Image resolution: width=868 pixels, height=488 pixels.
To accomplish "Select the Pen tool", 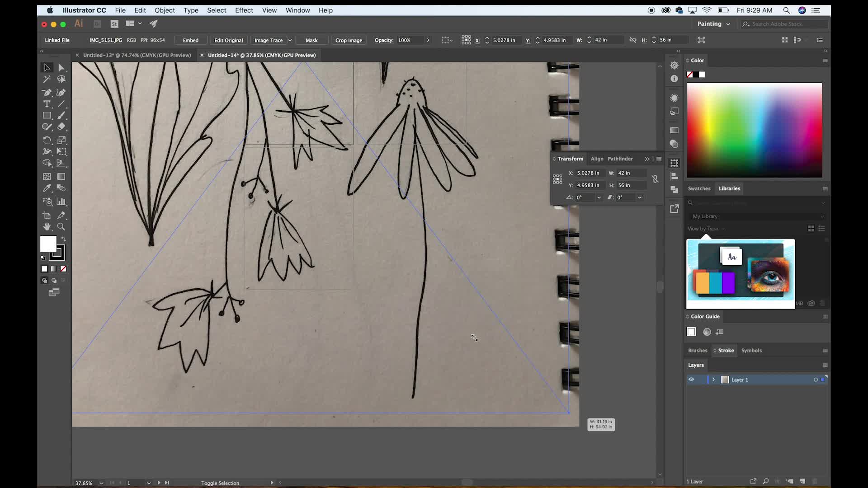I will [x=47, y=93].
